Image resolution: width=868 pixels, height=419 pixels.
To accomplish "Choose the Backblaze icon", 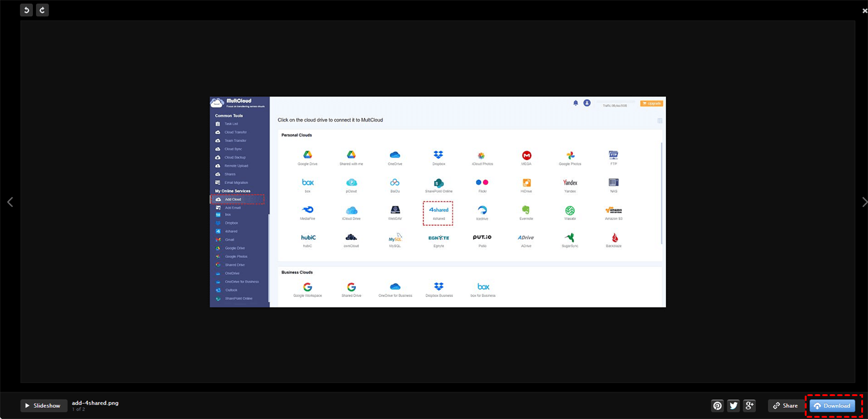I will point(614,237).
